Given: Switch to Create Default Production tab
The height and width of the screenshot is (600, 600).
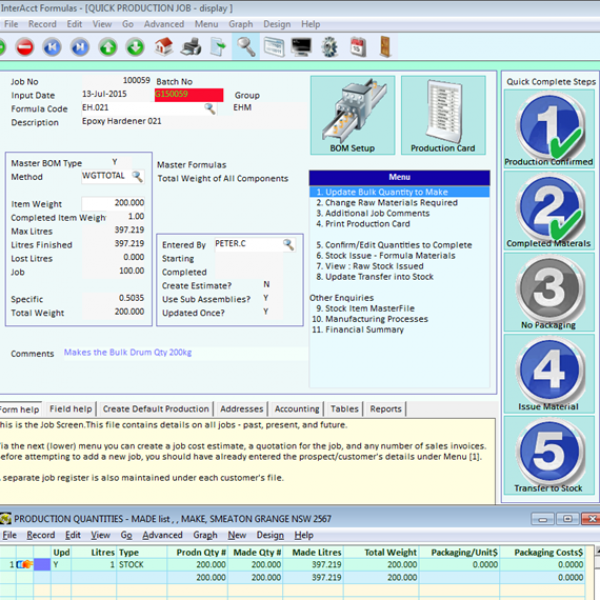Looking at the screenshot, I should [x=156, y=409].
